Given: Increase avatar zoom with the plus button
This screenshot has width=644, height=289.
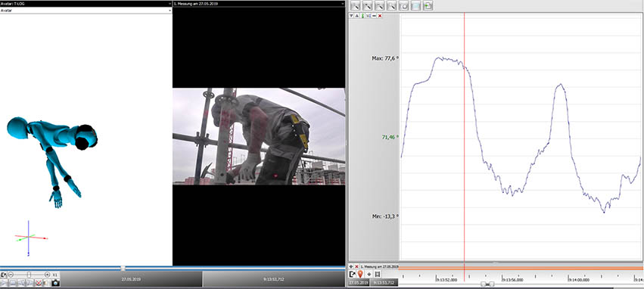Looking at the screenshot, I should pos(47,275).
